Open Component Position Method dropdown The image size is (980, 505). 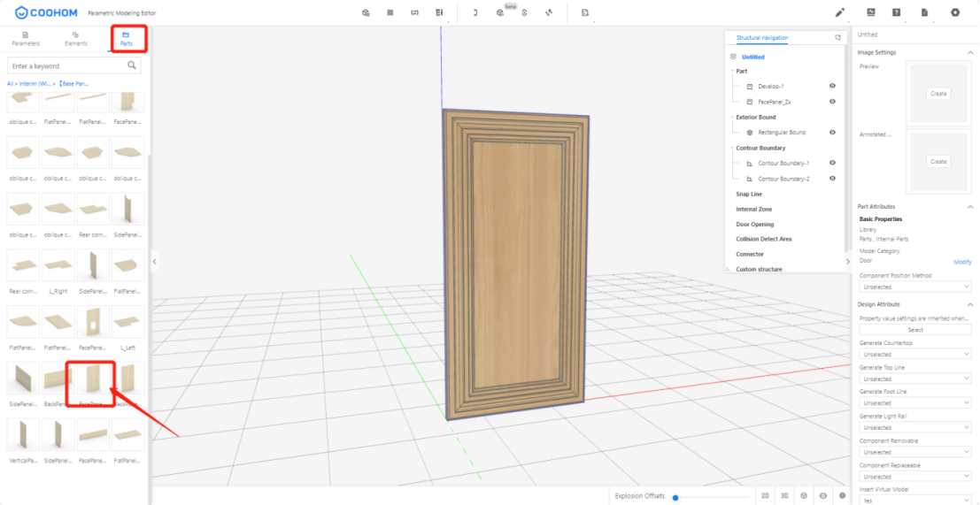pos(915,287)
